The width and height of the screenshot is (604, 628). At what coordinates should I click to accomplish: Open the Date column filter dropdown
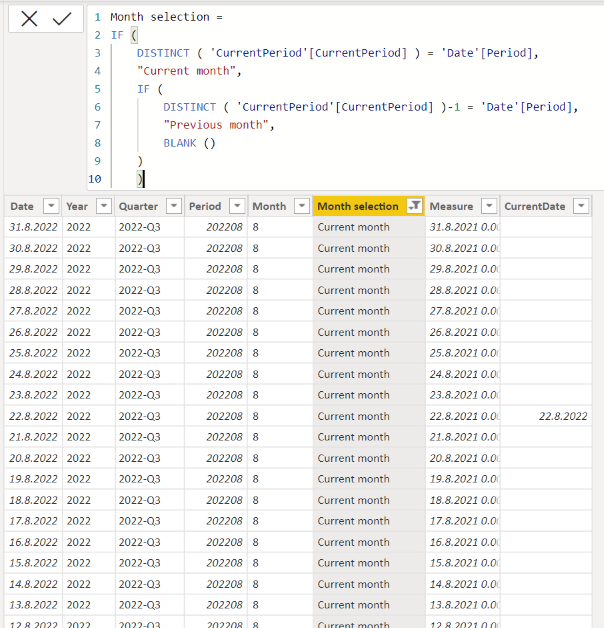pos(51,206)
